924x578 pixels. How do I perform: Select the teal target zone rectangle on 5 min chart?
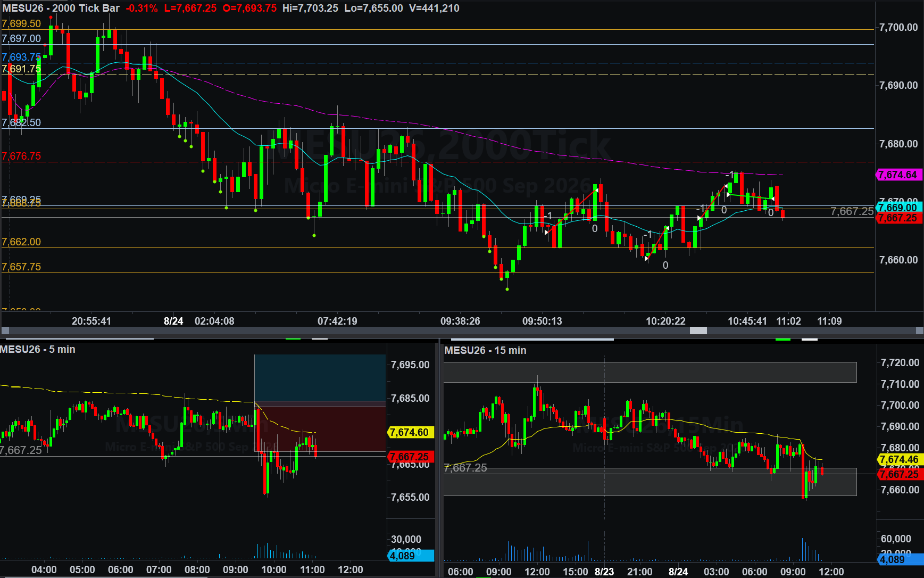(320, 377)
